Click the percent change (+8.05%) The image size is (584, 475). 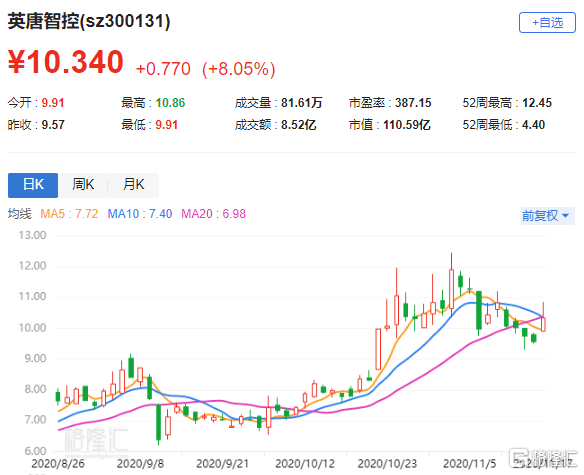(238, 69)
